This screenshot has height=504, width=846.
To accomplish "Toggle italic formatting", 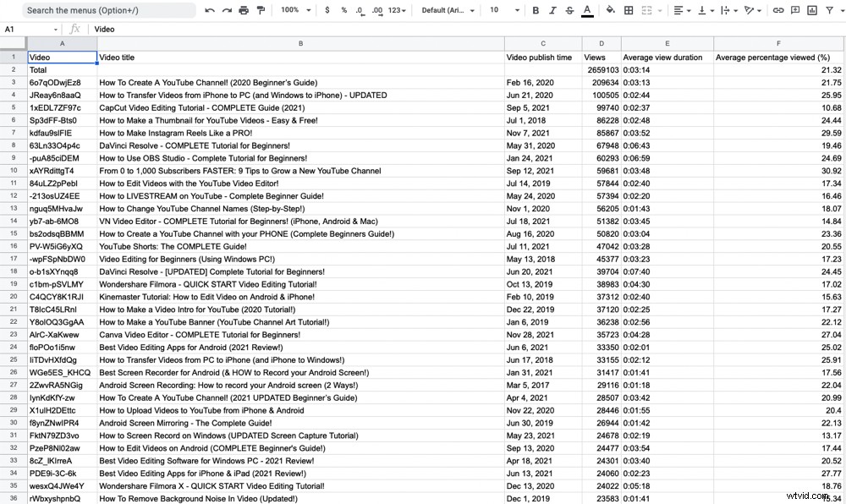I will [x=552, y=9].
